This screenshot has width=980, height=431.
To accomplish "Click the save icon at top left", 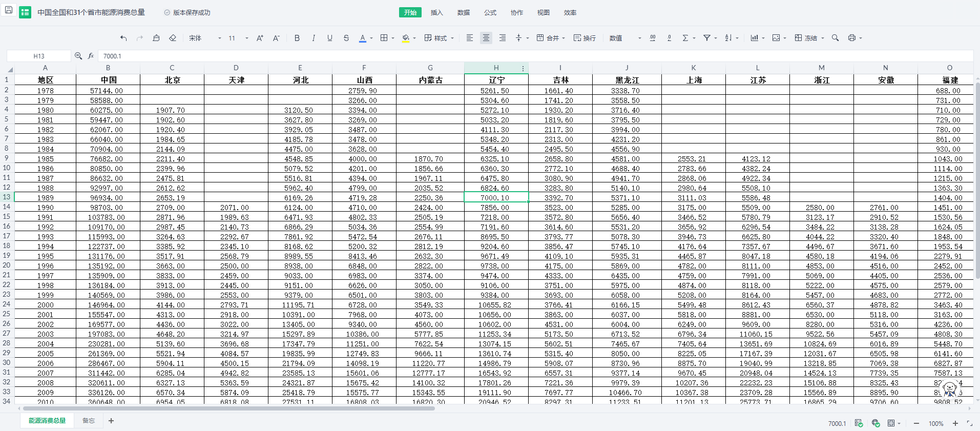I will tap(8, 10).
